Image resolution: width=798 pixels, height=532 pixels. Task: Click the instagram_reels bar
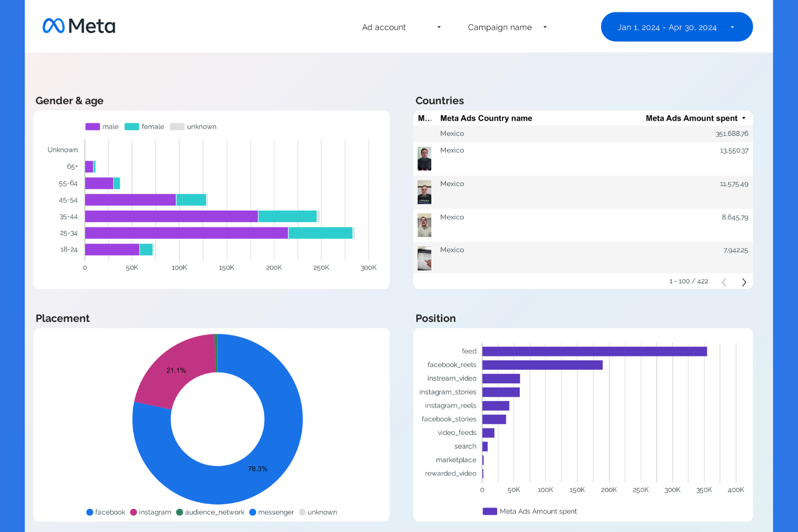point(496,405)
